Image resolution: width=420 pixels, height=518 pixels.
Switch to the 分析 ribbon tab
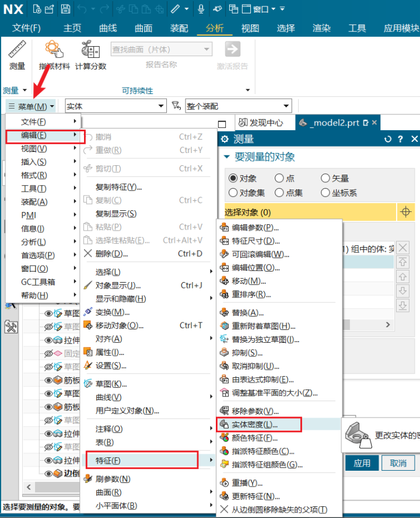click(215, 28)
